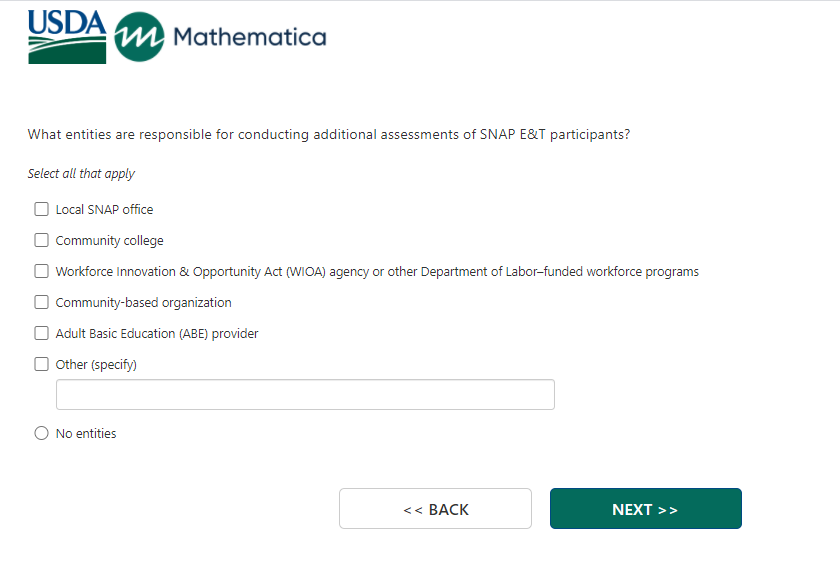Click the Mathematica circular logo icon
Image resolution: width=840 pixels, height=578 pixels.
[x=139, y=37]
